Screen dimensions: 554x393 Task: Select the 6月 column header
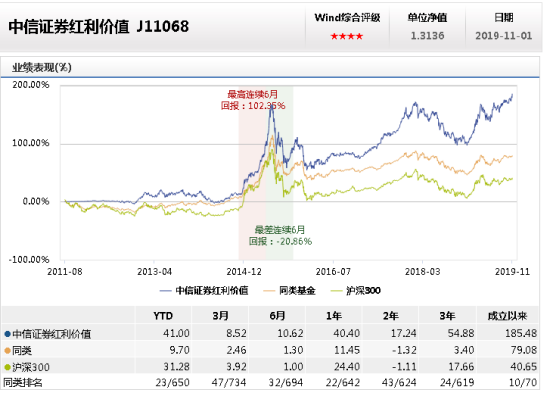coord(277,316)
